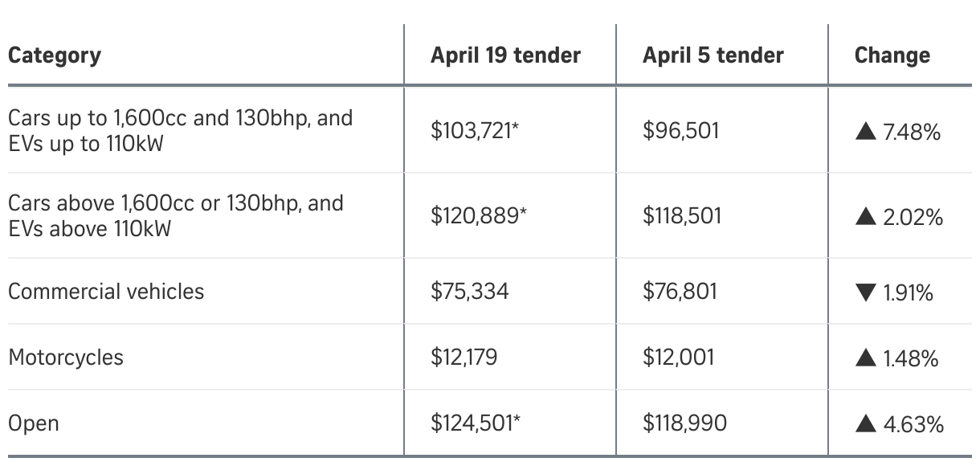Image resolution: width=980 pixels, height=466 pixels.
Task: Click the down triangle beside 1.91%
Action: click(866, 293)
